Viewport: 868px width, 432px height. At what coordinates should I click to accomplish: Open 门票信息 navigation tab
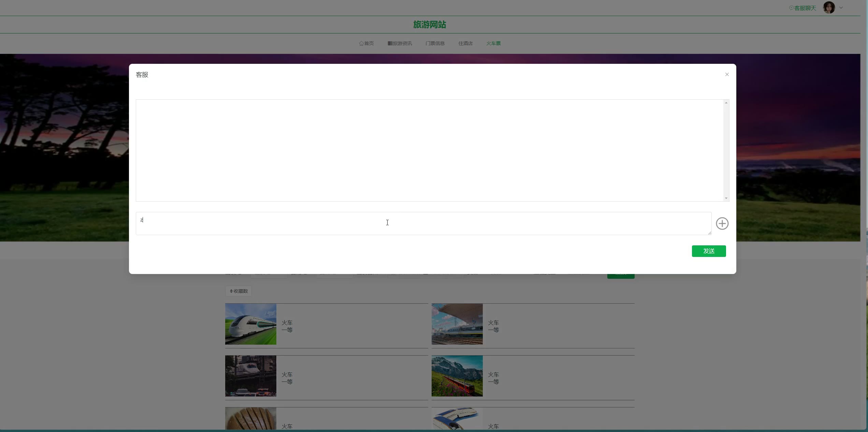[435, 43]
